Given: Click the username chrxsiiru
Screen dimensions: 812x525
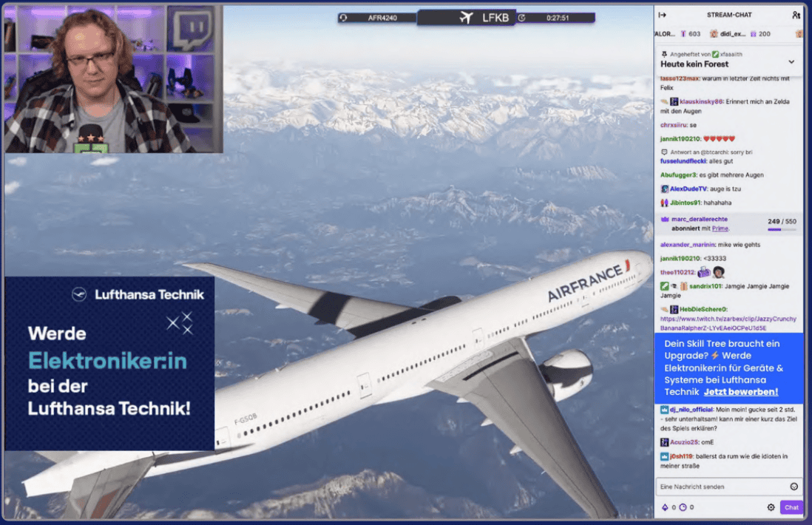Looking at the screenshot, I should (674, 125).
